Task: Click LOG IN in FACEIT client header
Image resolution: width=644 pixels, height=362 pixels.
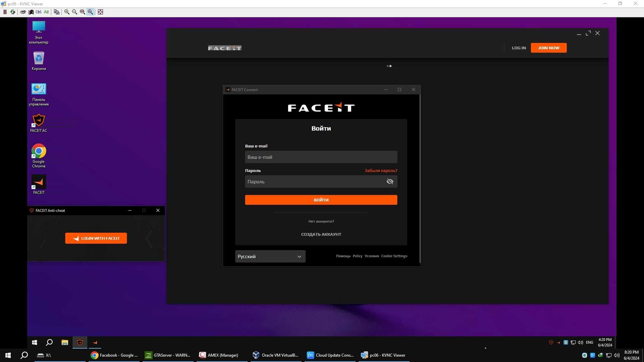Action: 519,48
